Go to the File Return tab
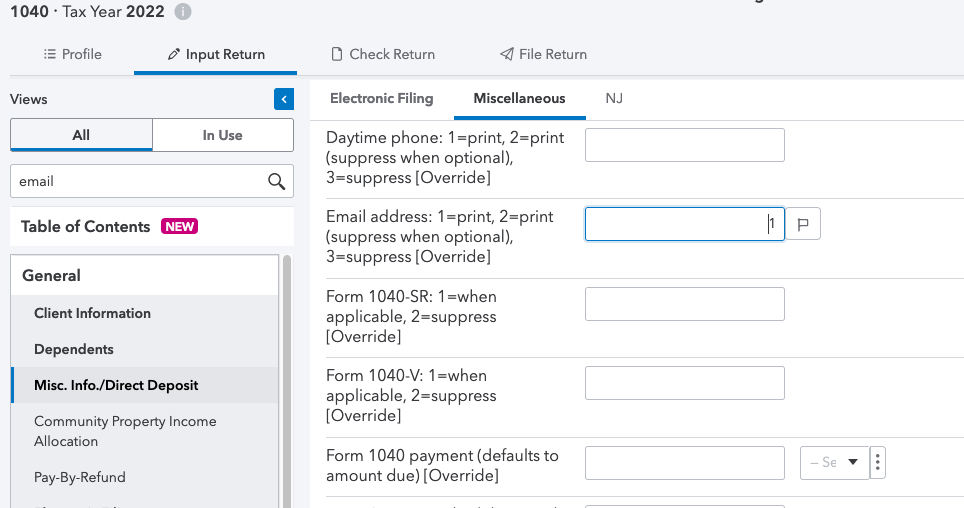 point(543,54)
